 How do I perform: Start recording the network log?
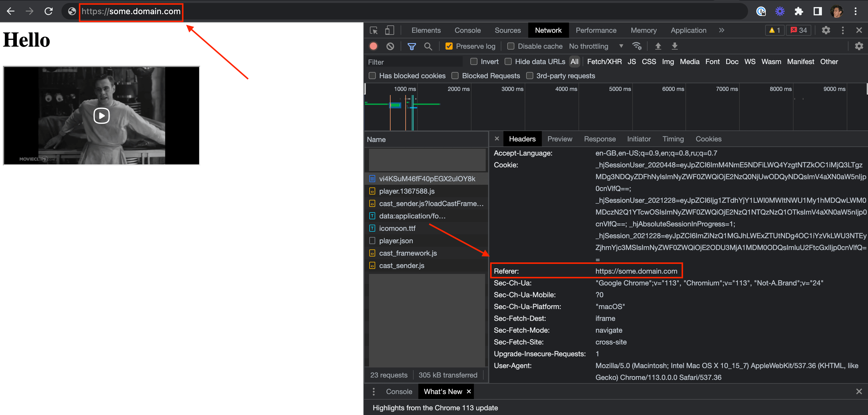click(x=373, y=46)
